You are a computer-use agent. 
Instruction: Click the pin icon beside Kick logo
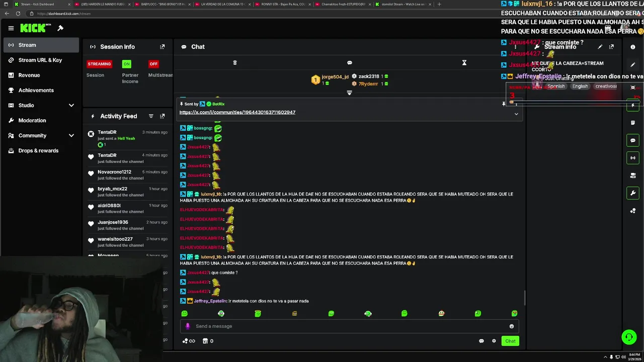point(60,28)
